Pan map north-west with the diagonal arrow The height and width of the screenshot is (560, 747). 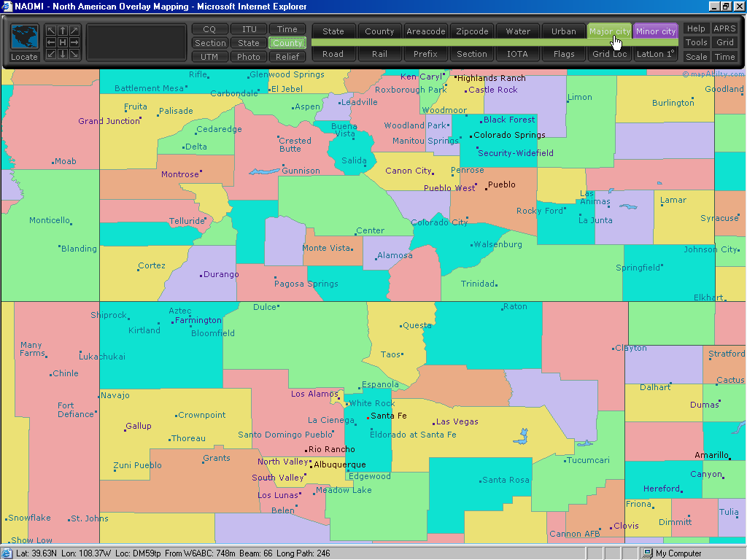pyautogui.click(x=51, y=31)
